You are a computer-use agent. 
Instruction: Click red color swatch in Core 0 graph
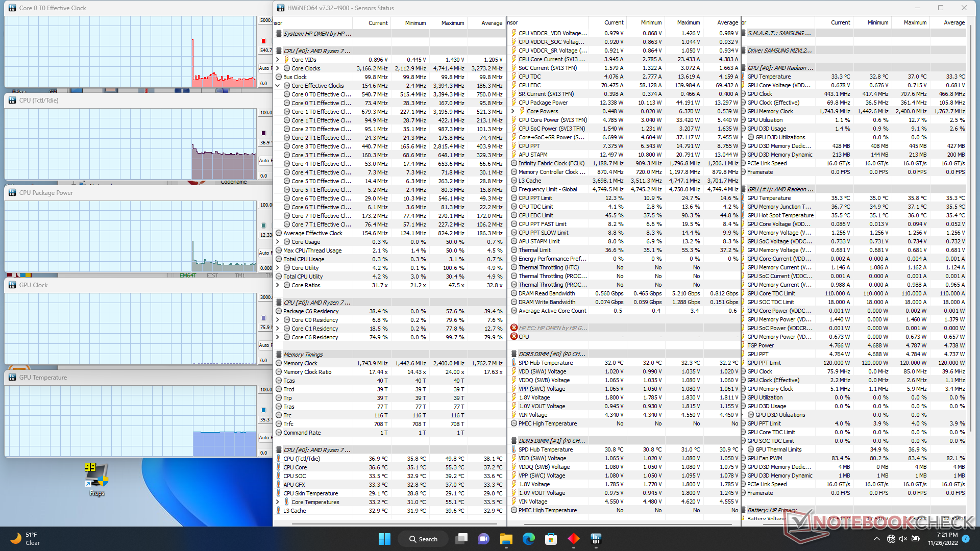[x=263, y=41]
